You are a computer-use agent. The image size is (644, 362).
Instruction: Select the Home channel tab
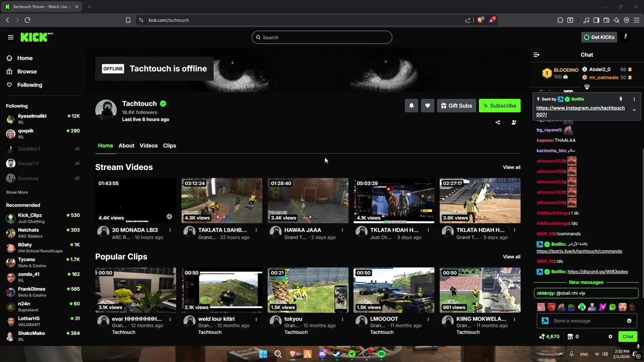105,145
